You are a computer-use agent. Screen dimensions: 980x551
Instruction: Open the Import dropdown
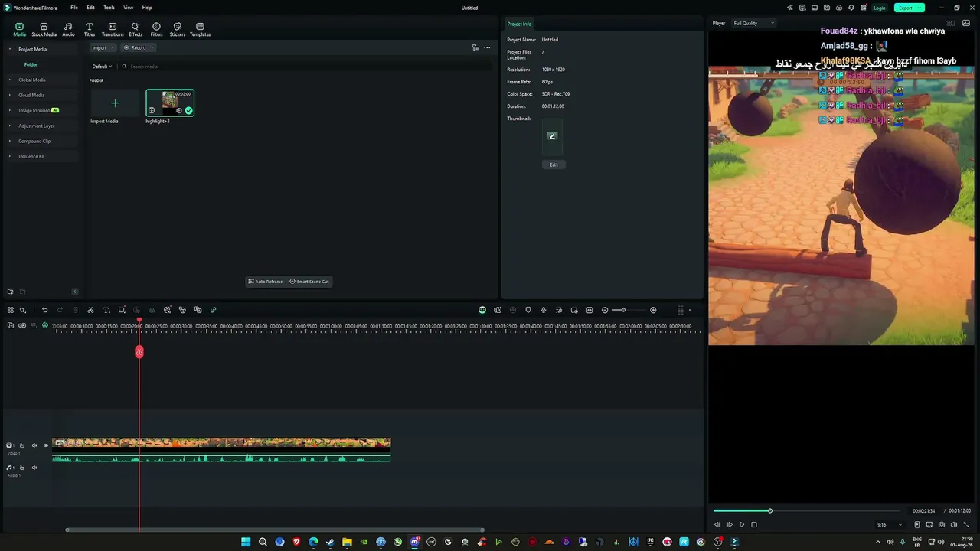[102, 47]
